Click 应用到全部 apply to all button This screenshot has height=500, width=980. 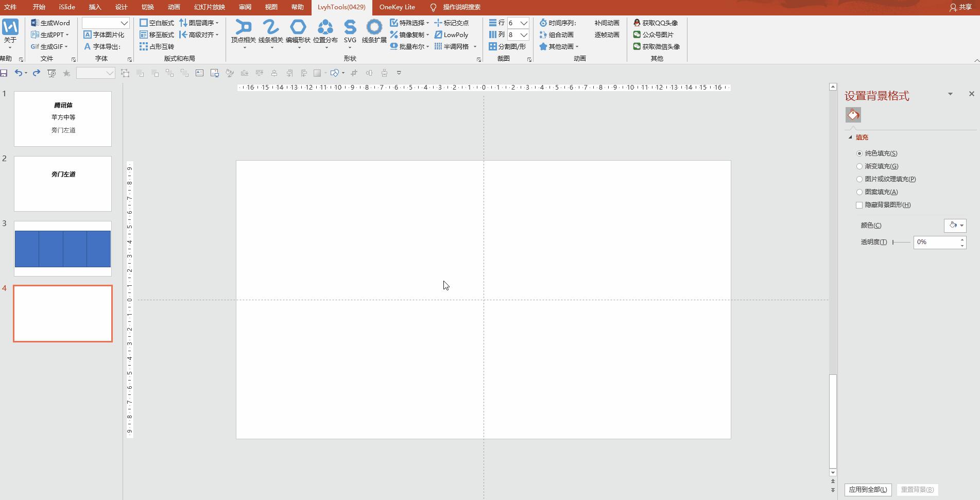coord(868,490)
